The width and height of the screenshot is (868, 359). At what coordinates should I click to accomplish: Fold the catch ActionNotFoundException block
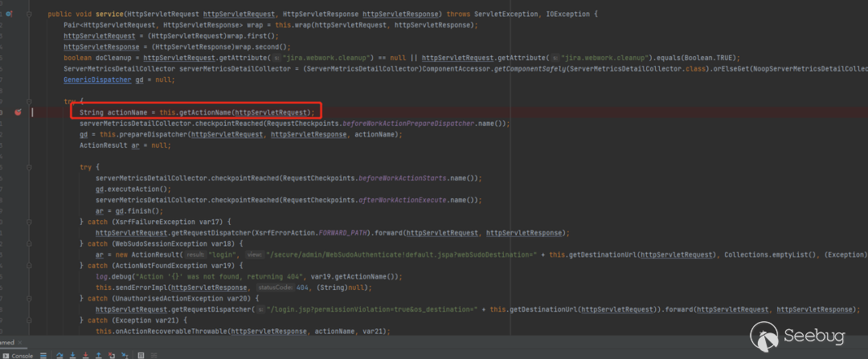29,266
